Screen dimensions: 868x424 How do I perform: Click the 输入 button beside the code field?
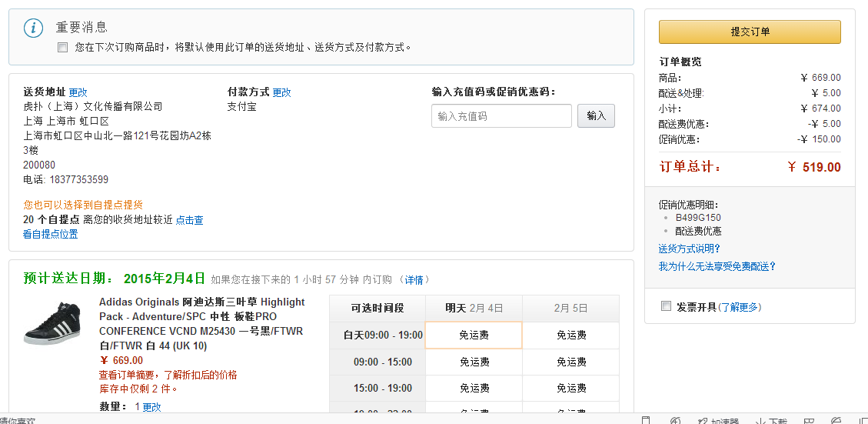[x=596, y=116]
